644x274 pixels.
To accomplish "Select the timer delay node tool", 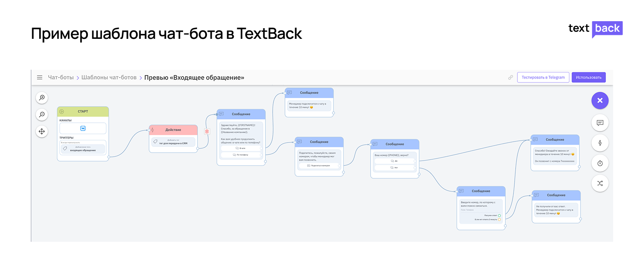I will pos(600,163).
